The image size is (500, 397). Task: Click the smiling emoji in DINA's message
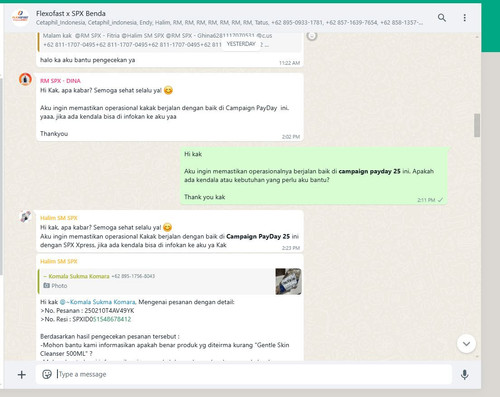[x=168, y=90]
